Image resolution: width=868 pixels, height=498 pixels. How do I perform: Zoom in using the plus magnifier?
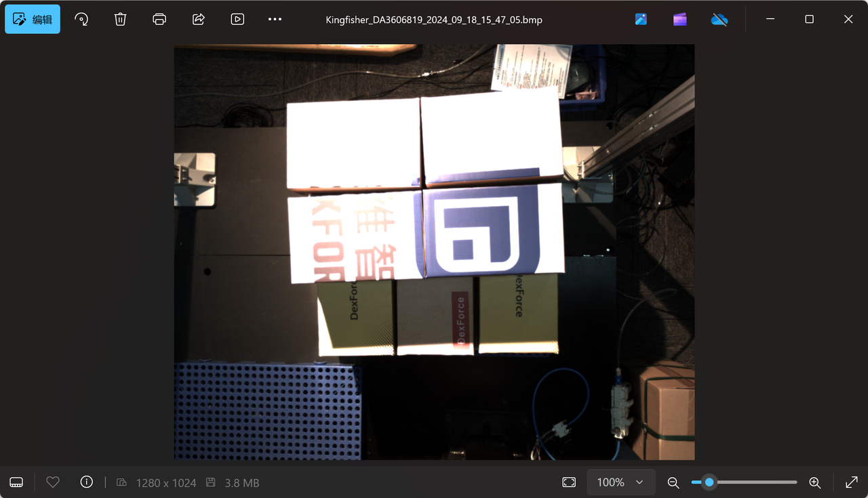point(814,482)
